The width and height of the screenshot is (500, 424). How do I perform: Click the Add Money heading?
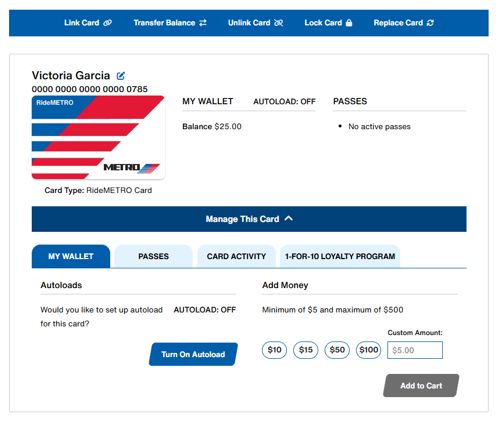coord(285,285)
